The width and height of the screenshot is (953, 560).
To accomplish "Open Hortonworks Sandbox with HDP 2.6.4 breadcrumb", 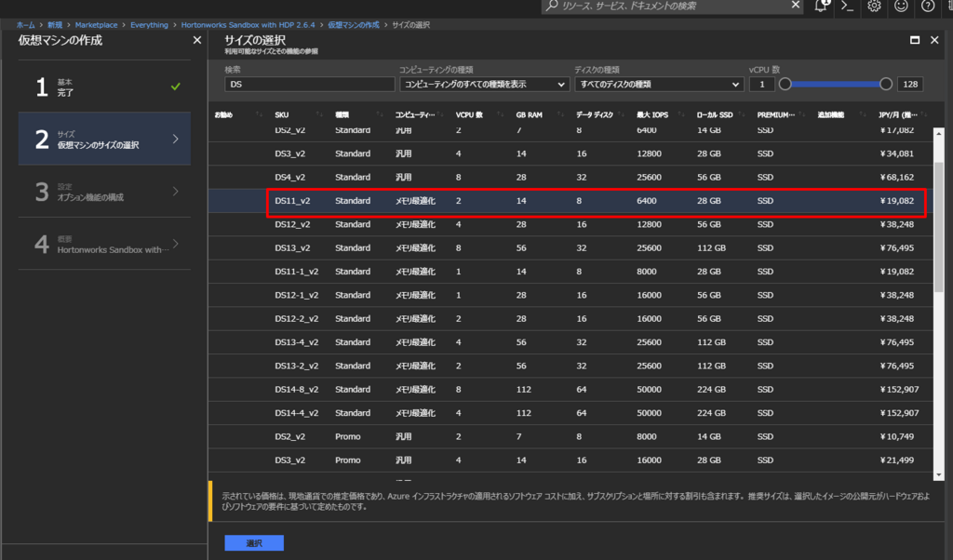I will (x=248, y=25).
